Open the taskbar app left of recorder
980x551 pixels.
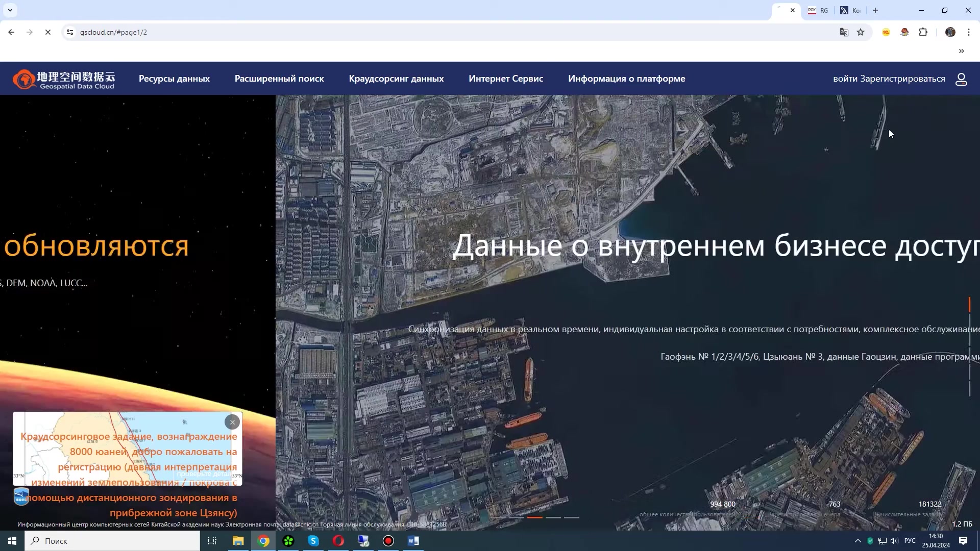(x=363, y=541)
